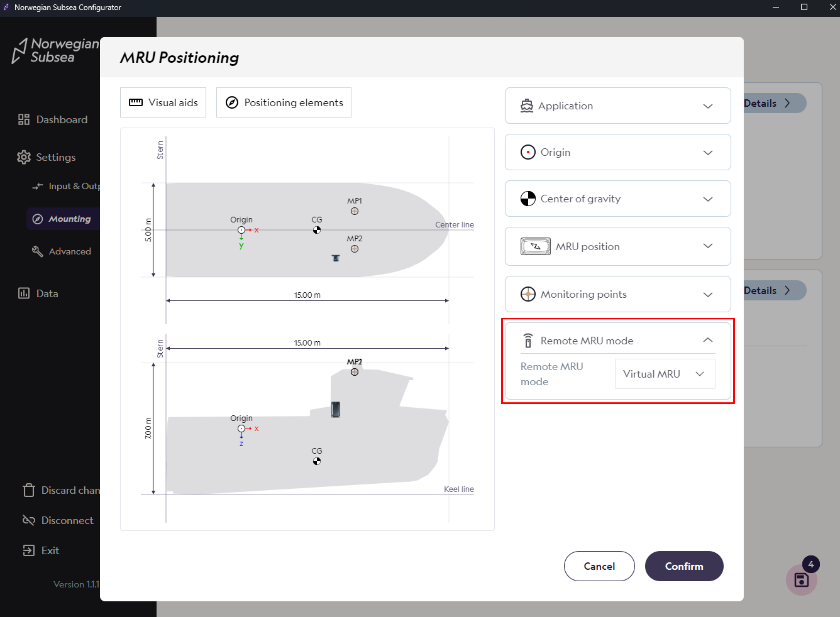The image size is (840, 617).
Task: Click the MRU device icon in top view
Action: (x=335, y=258)
